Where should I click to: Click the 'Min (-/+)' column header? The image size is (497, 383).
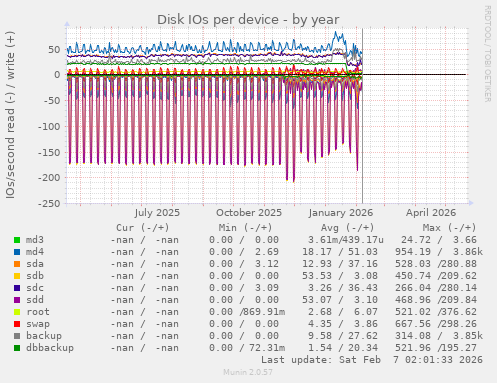pyautogui.click(x=245, y=228)
